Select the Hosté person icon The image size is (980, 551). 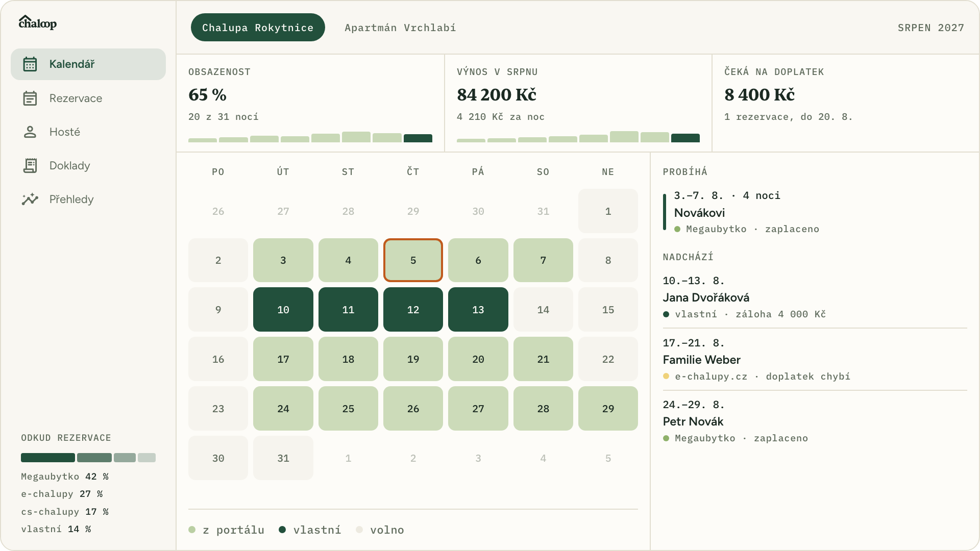(x=30, y=132)
